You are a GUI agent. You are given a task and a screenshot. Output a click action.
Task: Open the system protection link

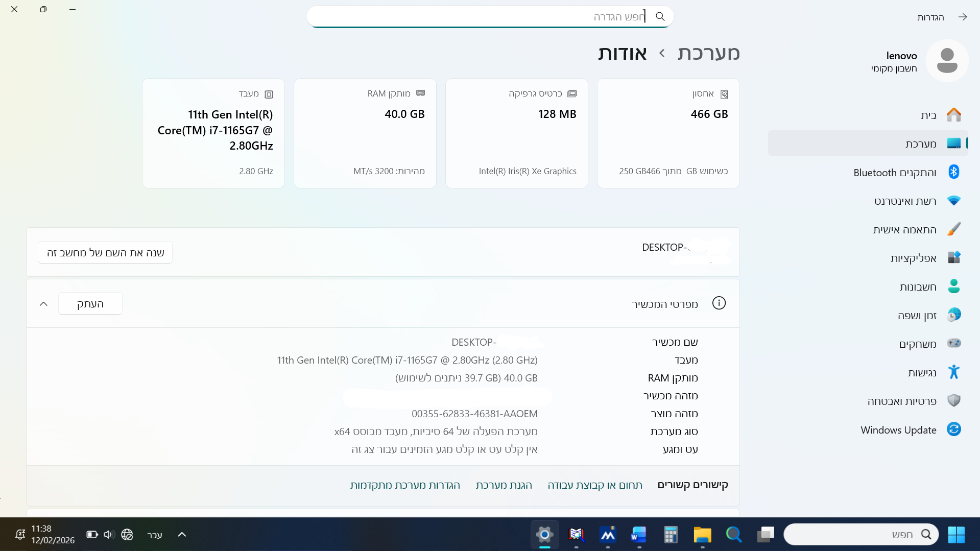pos(504,485)
